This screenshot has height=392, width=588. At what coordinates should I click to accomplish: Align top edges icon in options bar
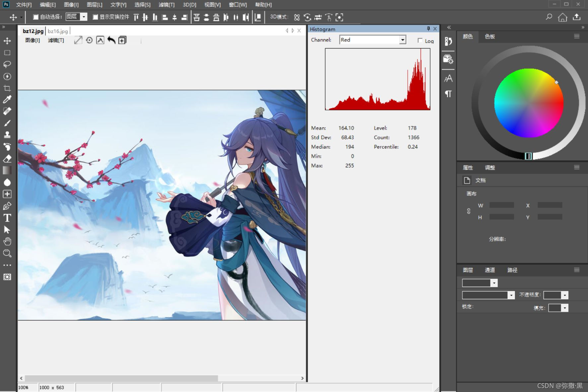point(136,17)
